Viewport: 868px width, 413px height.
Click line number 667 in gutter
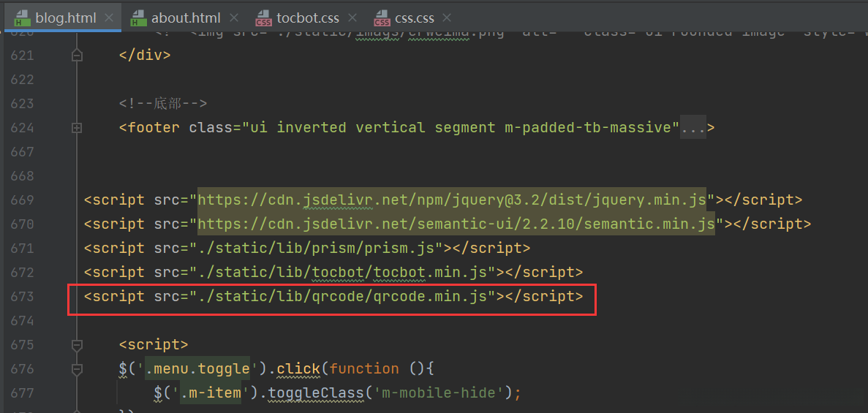(x=22, y=152)
